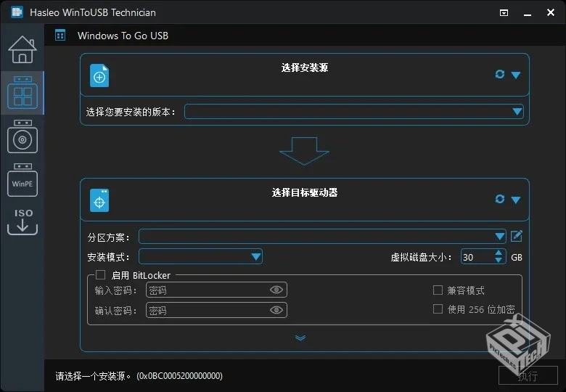The image size is (566, 392).
Task: Open the 分区方案 partition scheme dropdown
Action: click(x=322, y=237)
